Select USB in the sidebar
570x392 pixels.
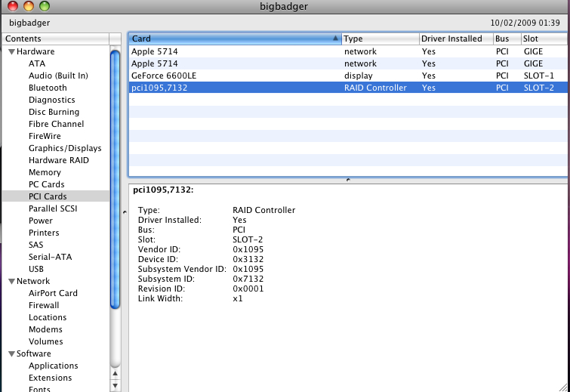(x=36, y=269)
